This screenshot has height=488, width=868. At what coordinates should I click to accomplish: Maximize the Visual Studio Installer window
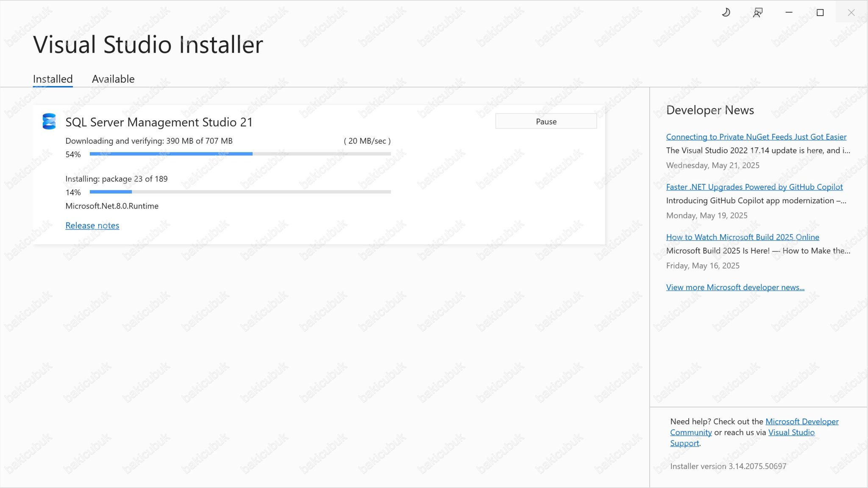tap(820, 12)
